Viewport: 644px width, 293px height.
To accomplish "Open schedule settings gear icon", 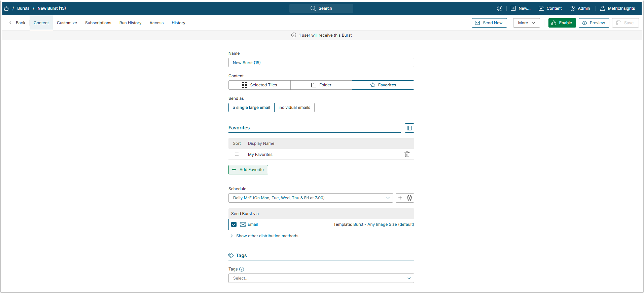I will [x=409, y=198].
